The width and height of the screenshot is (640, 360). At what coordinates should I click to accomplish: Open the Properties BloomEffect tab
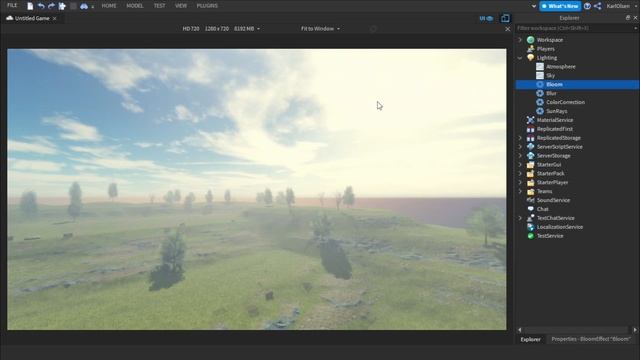tap(591, 339)
